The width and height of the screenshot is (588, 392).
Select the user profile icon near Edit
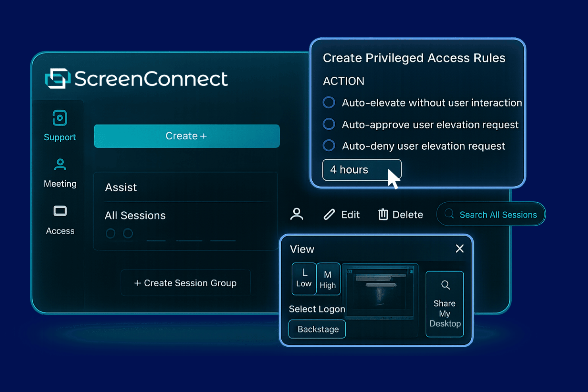[x=296, y=214]
